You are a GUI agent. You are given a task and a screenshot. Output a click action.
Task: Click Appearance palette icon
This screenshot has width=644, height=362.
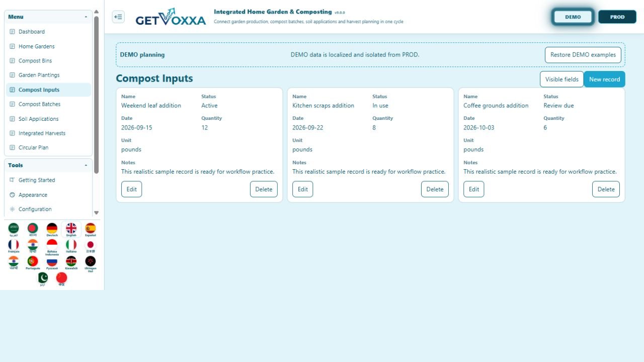[13, 195]
